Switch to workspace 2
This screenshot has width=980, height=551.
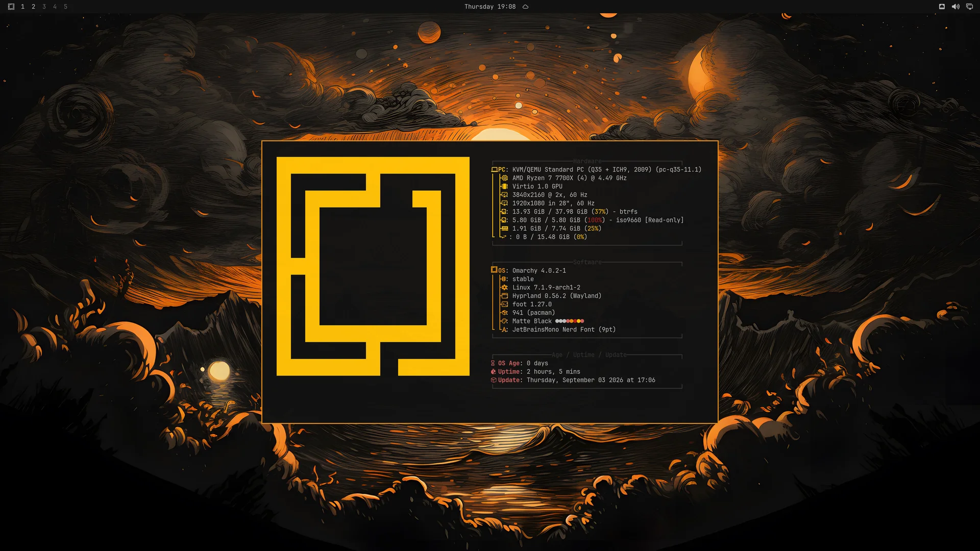pyautogui.click(x=33, y=7)
